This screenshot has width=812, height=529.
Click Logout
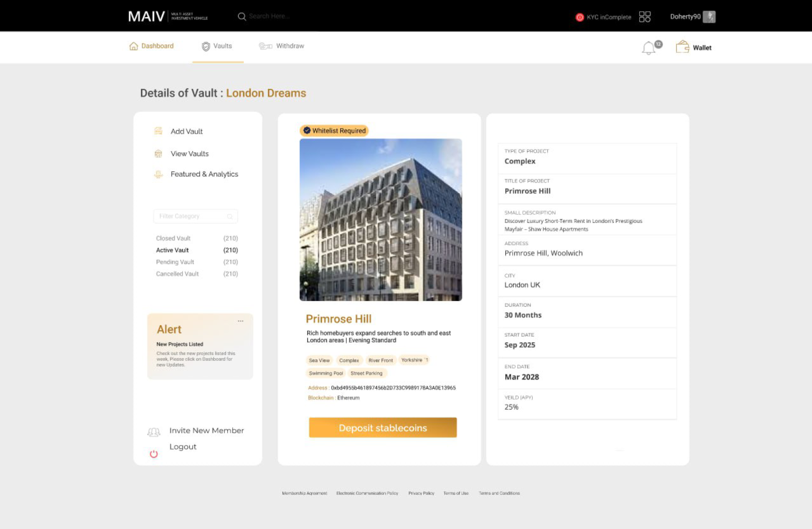pos(183,447)
